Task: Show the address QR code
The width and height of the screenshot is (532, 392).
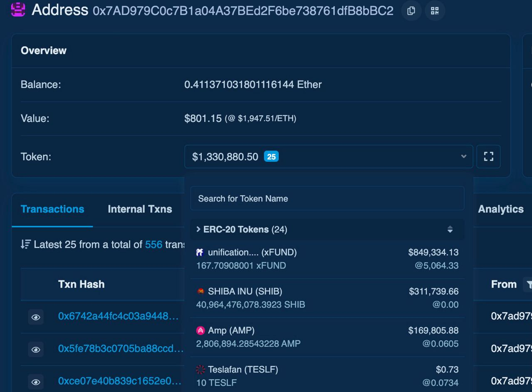Action: (x=435, y=11)
